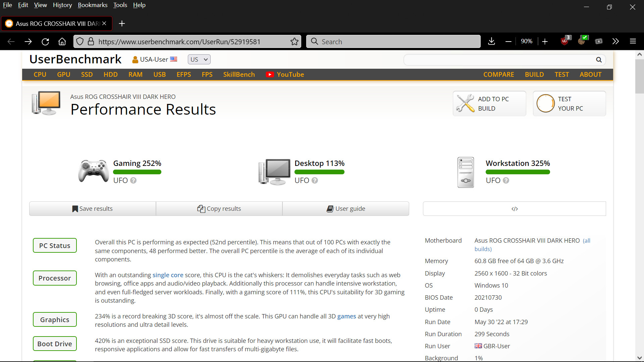Viewport: 644px width, 362px height.
Task: Click the Workstation UFO help question icon
Action: pyautogui.click(x=506, y=180)
